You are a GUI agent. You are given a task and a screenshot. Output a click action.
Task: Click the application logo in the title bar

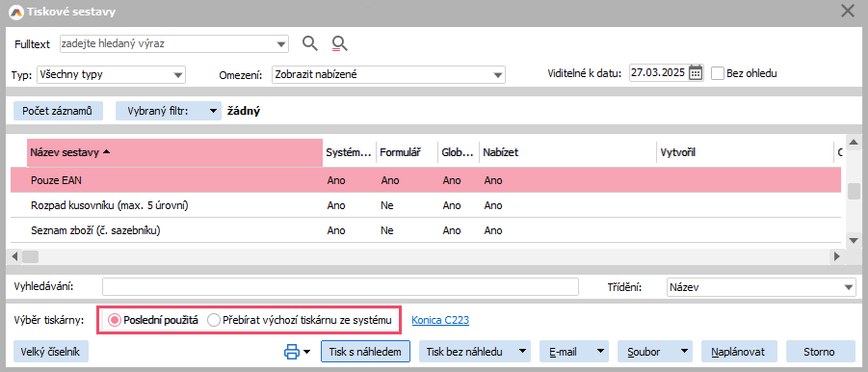click(17, 13)
